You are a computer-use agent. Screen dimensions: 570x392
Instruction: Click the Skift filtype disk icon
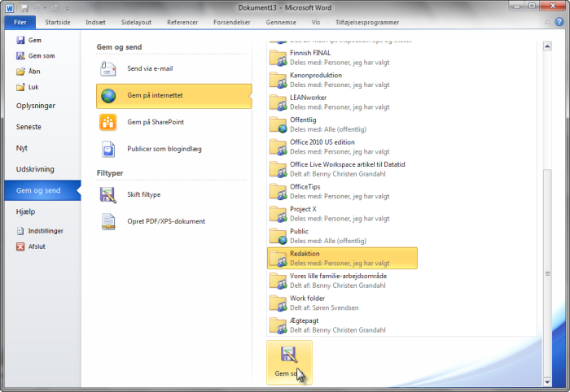click(x=108, y=195)
